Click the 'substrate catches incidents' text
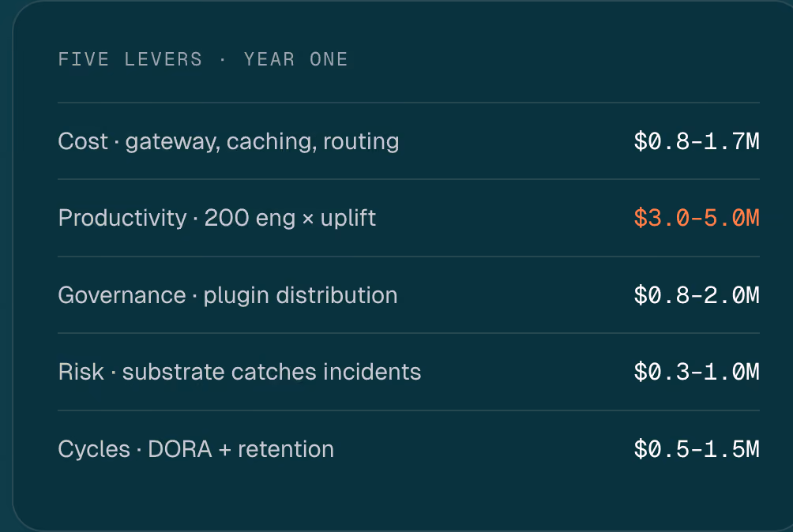793x532 pixels. tap(272, 372)
